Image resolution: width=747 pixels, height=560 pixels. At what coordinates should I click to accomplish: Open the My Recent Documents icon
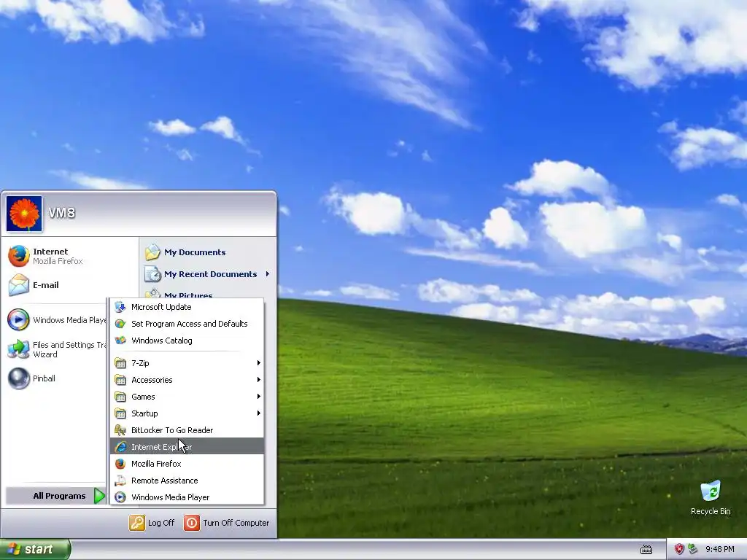153,274
